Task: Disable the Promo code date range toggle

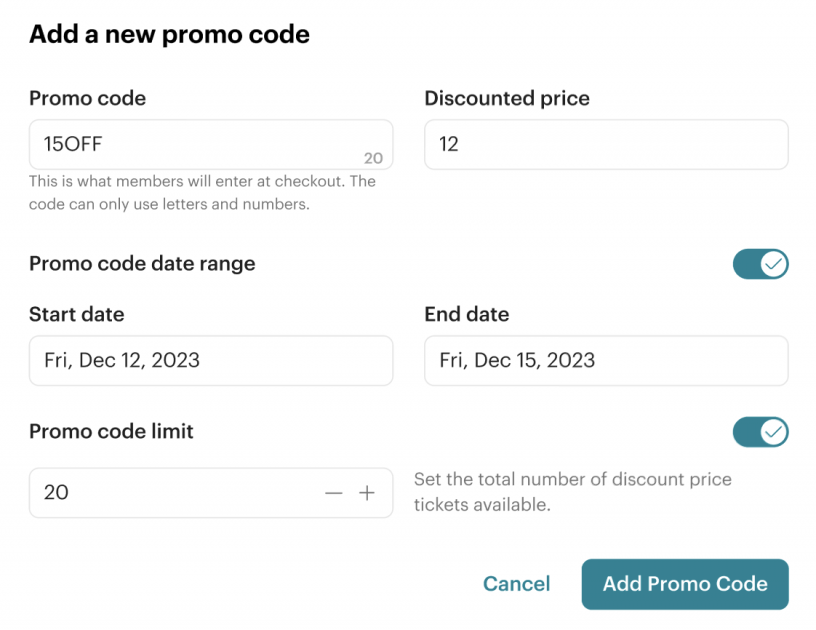Action: click(x=760, y=264)
